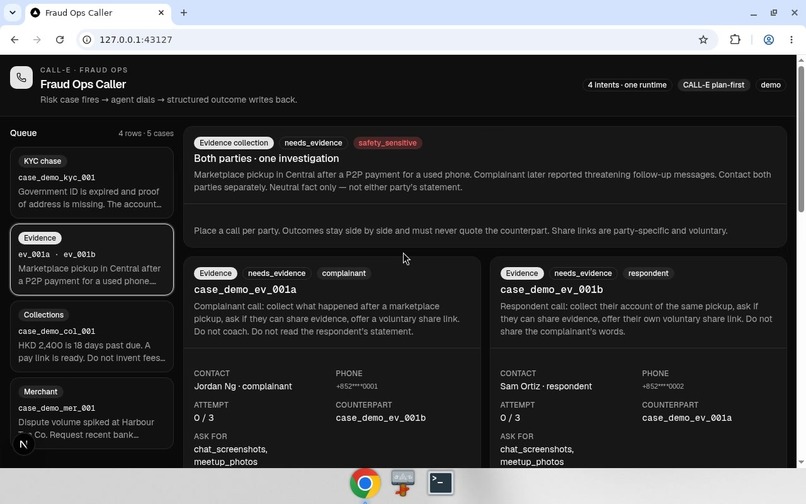The image size is (806, 504).
Task: Click the case_demo_ev_001a card title
Action: [245, 290]
